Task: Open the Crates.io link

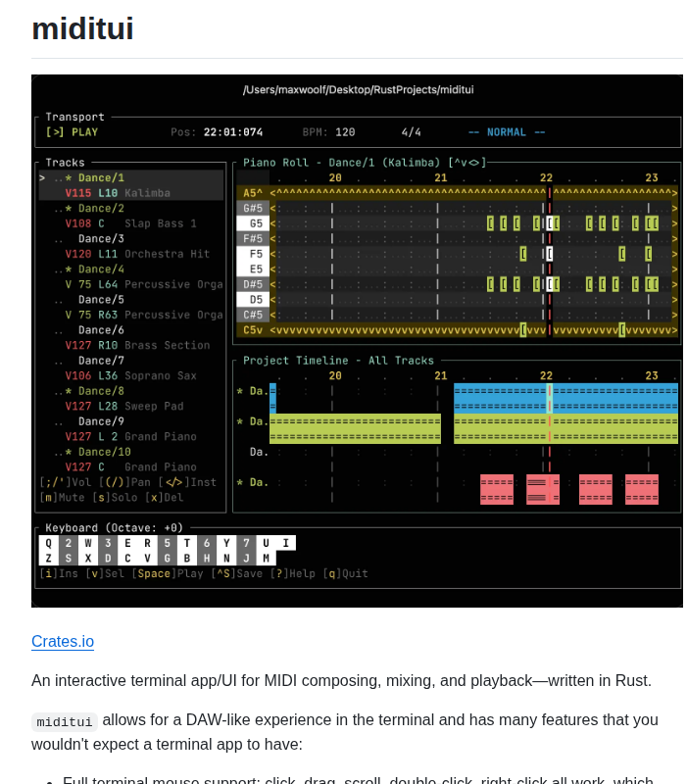Action: (63, 641)
